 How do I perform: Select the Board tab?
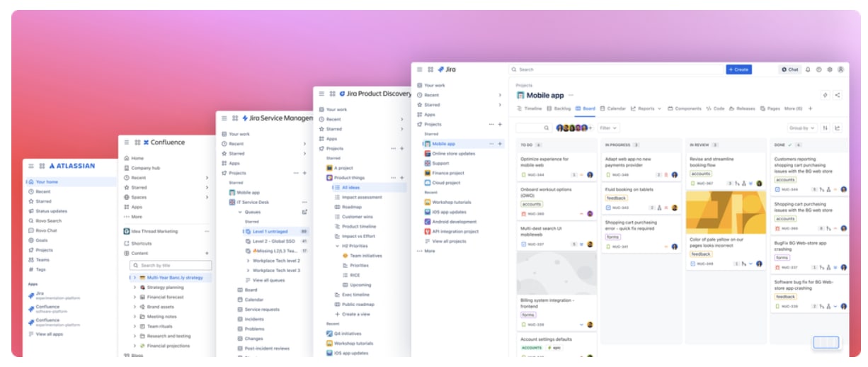[x=586, y=108]
